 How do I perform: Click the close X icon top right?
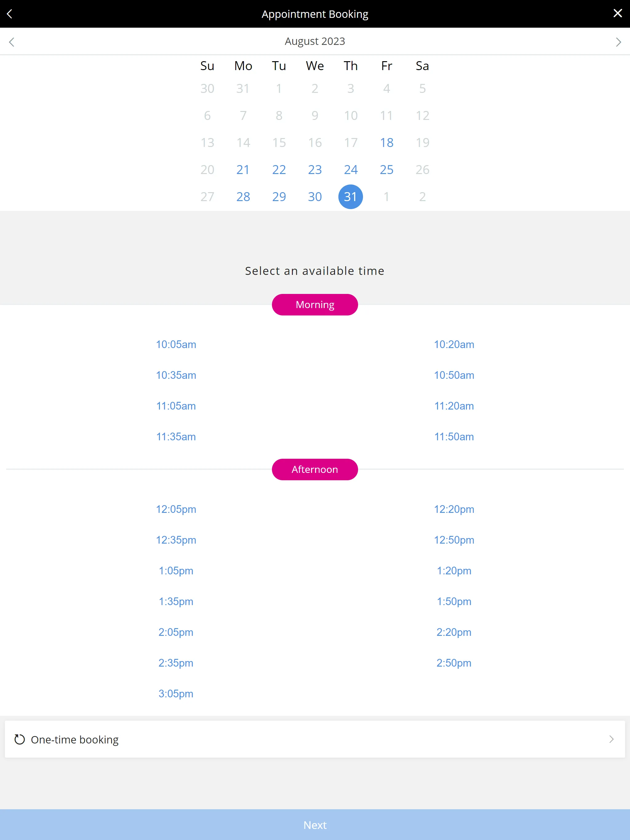[616, 13]
